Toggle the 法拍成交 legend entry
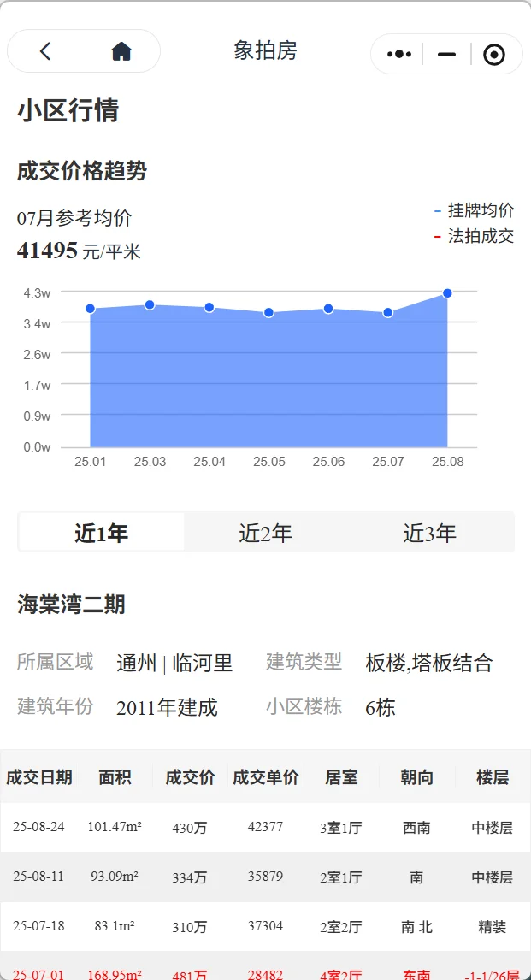This screenshot has height=980, width=531. coord(475,236)
